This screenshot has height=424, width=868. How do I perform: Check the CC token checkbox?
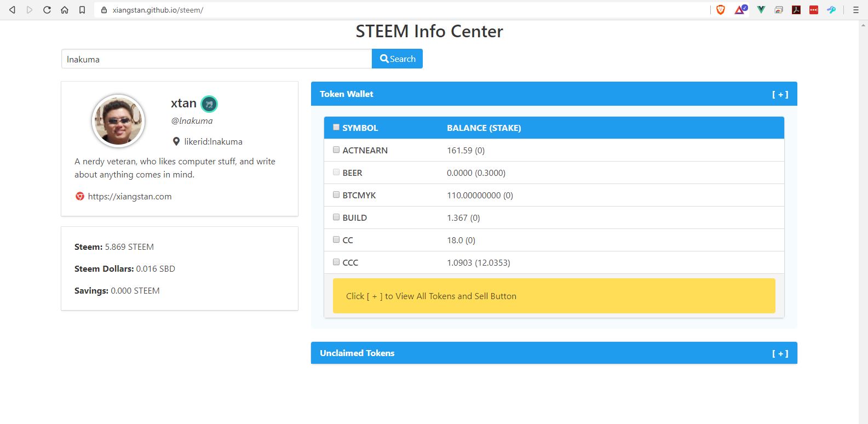336,239
